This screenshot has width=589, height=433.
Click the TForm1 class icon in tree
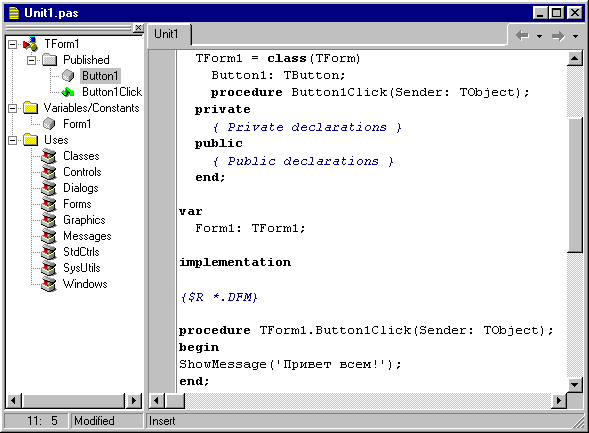pos(30,44)
